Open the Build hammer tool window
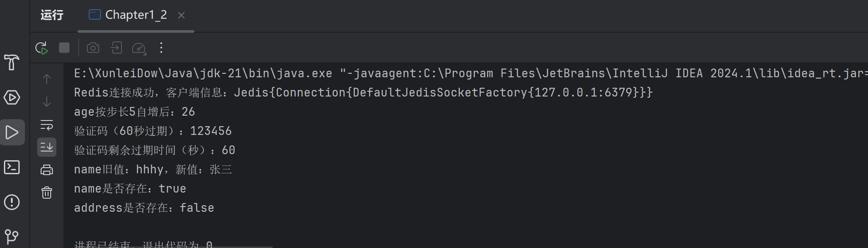 coord(12,62)
